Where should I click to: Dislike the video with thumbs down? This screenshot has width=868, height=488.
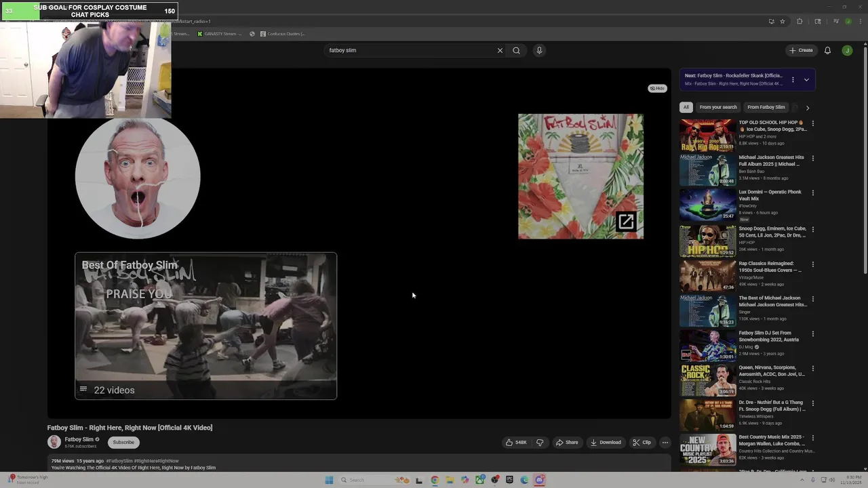coord(540,442)
